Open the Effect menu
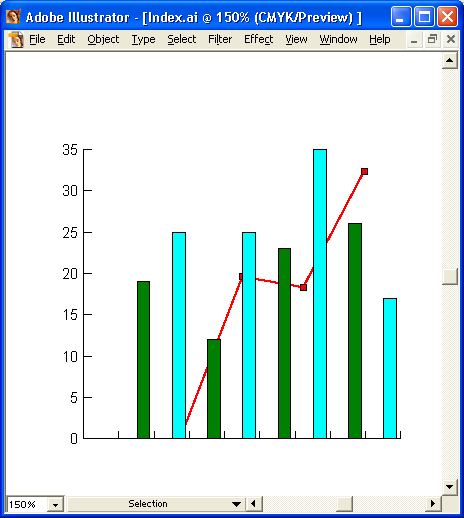Screen dimensions: 464x518 [258, 40]
